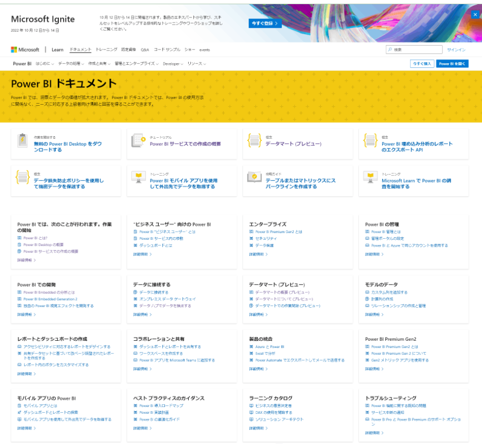
Task: Open 詳細情報 in the エンタープライズ card
Action: [258, 254]
